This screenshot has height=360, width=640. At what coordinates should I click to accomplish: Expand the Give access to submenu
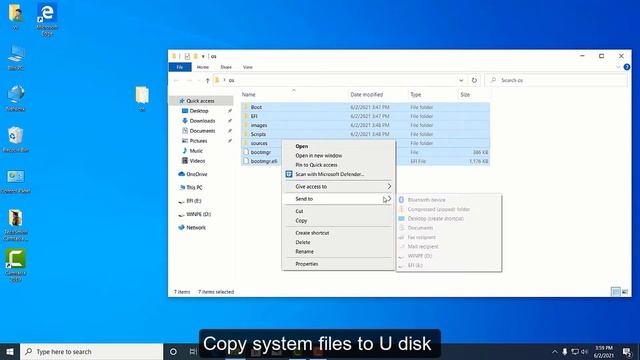338,187
